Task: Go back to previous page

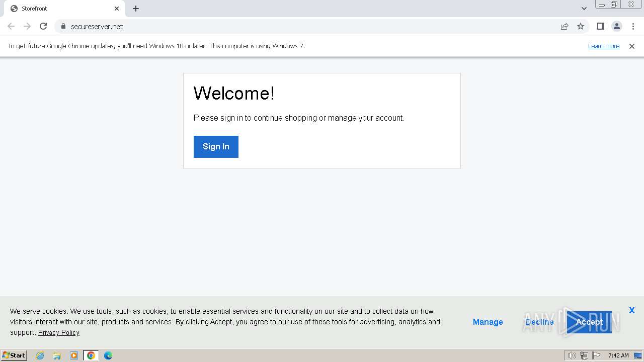Action: pyautogui.click(x=11, y=26)
